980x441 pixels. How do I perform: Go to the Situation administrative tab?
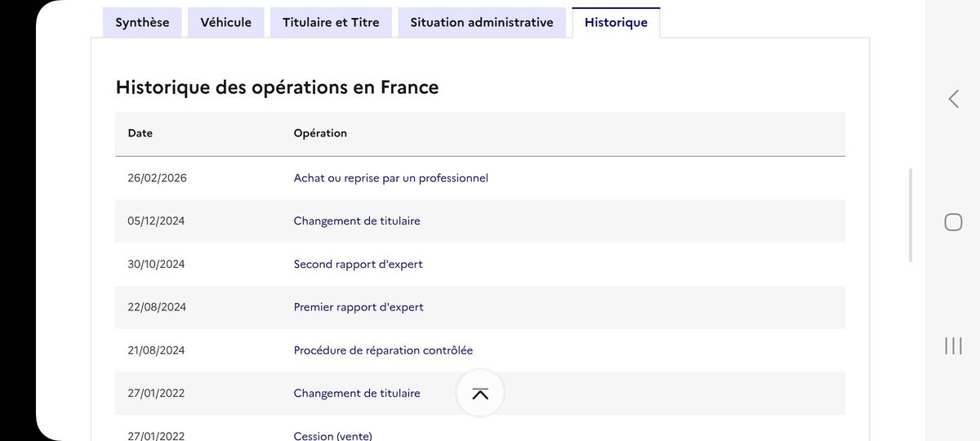coord(482,22)
